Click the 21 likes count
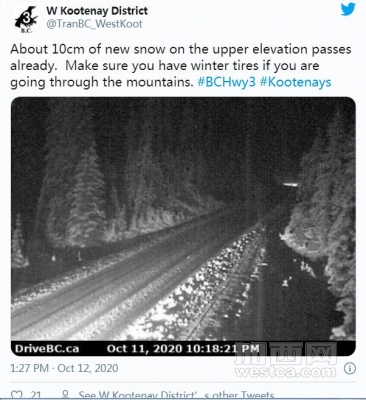 [x=36, y=396]
